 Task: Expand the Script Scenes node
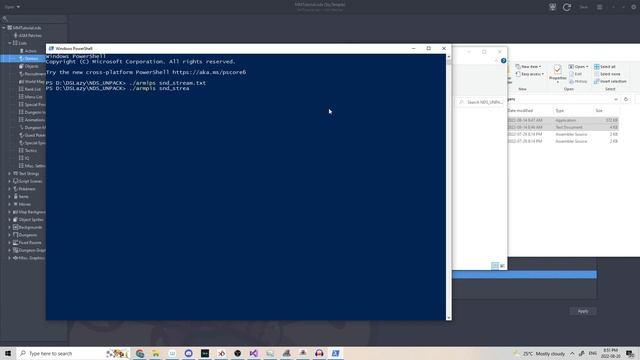pos(10,181)
